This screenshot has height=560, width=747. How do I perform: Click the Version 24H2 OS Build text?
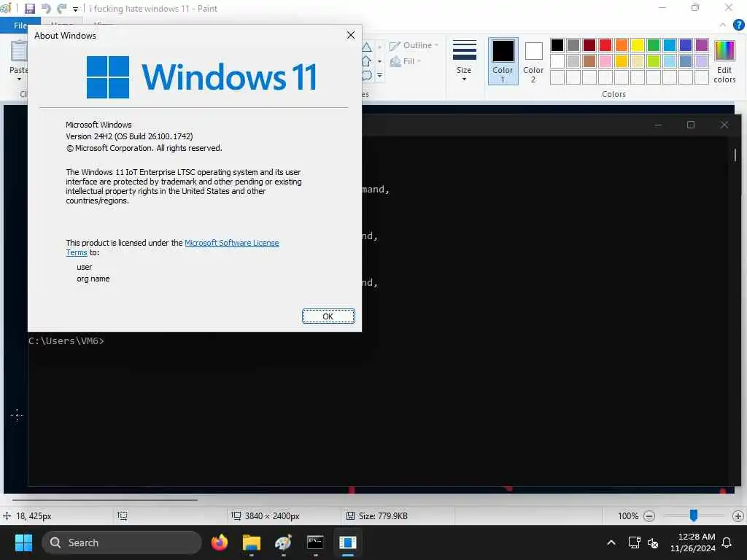[129, 136]
